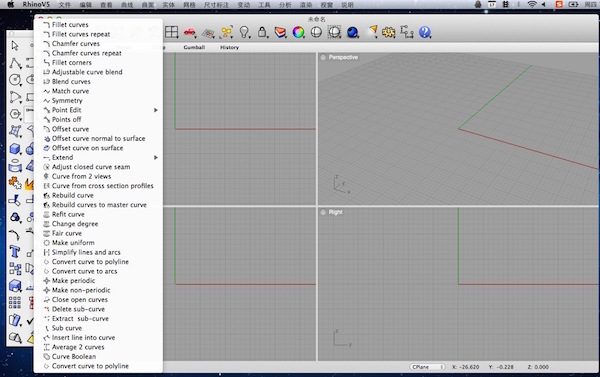
Task: Open the help question mark icon
Action: point(425,32)
